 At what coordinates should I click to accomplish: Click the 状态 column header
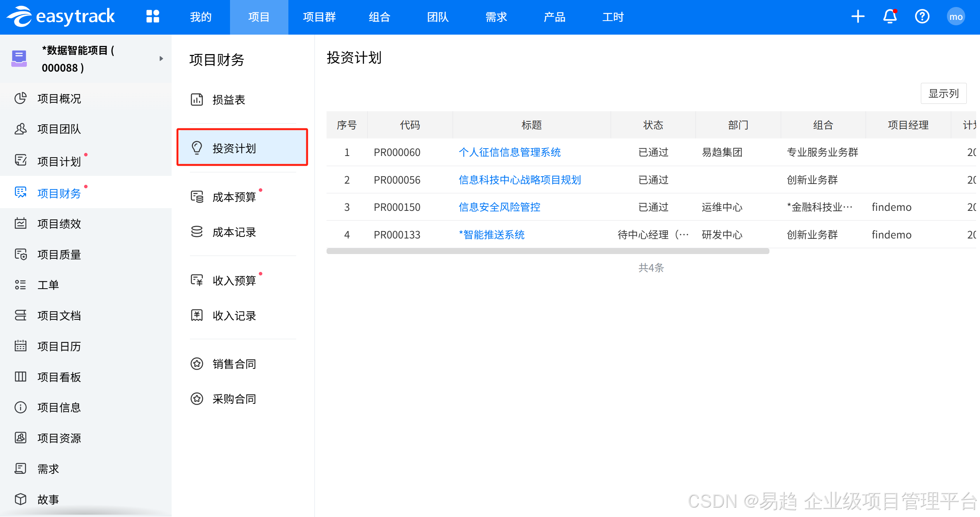[653, 125]
